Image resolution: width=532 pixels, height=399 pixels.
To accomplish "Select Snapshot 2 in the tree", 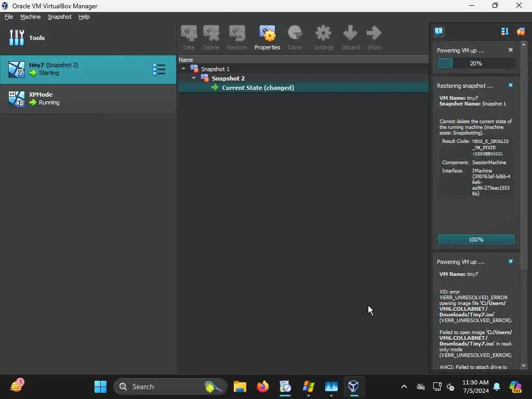I will 228,78.
